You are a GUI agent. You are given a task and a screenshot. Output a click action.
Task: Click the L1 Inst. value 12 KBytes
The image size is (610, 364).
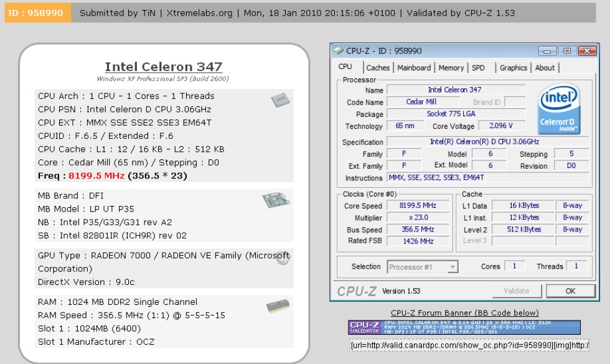click(523, 217)
